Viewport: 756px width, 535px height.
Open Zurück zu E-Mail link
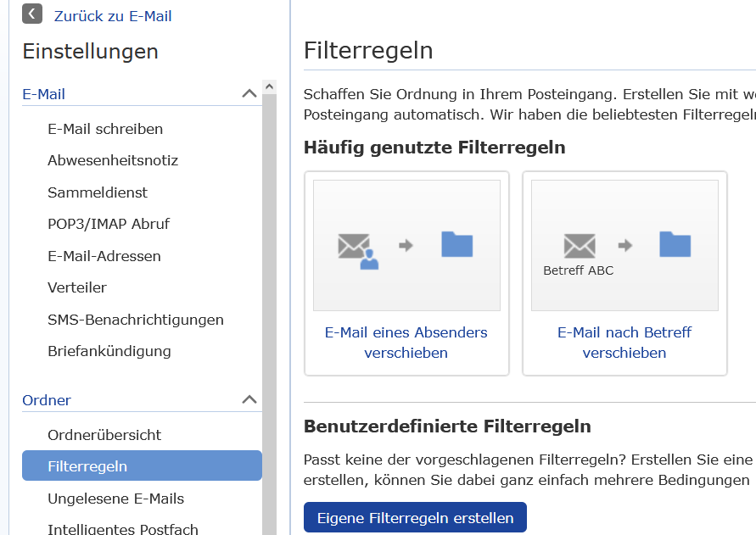[113, 16]
